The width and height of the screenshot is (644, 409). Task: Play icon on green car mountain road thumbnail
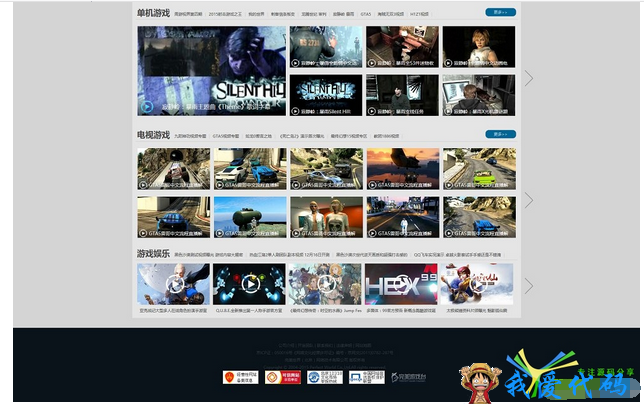[x=448, y=185]
